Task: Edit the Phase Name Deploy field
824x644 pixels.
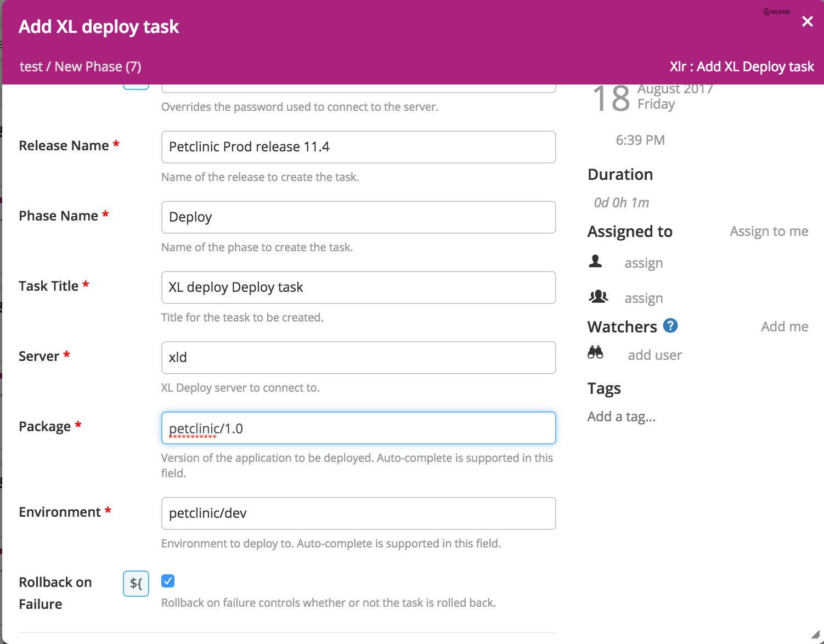Action: coord(359,217)
